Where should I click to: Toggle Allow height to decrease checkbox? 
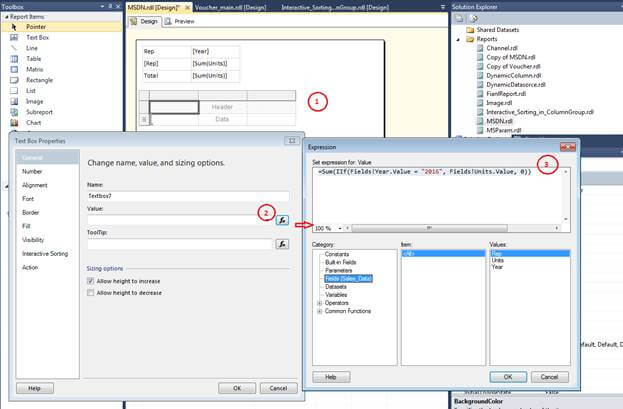(x=91, y=293)
